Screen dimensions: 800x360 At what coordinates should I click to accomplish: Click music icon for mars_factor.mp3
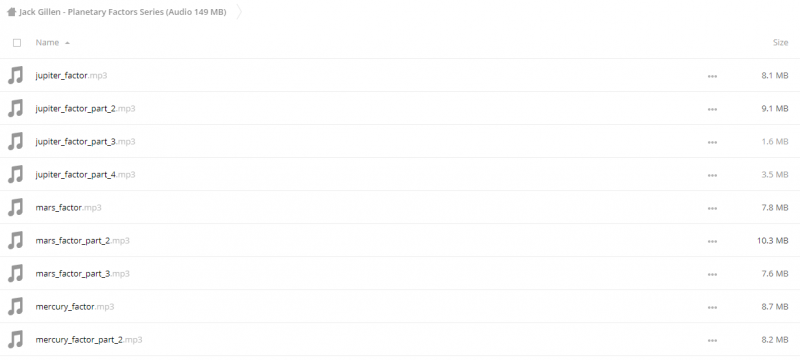pos(16,208)
